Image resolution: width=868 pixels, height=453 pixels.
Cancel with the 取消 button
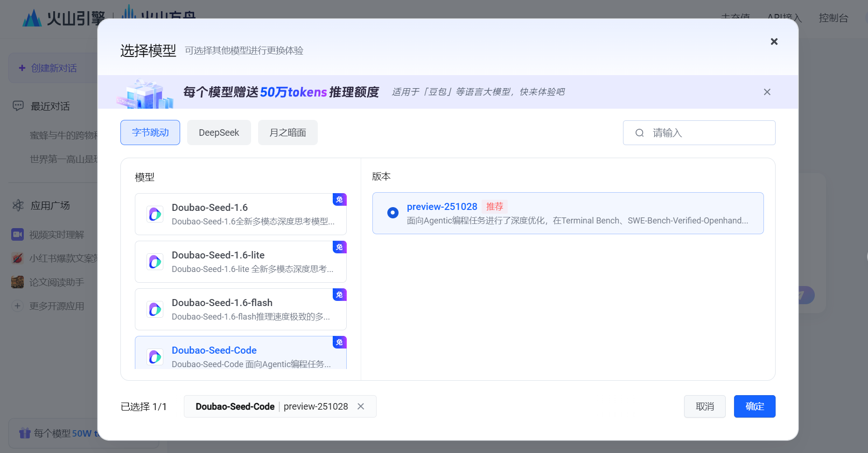pos(705,406)
